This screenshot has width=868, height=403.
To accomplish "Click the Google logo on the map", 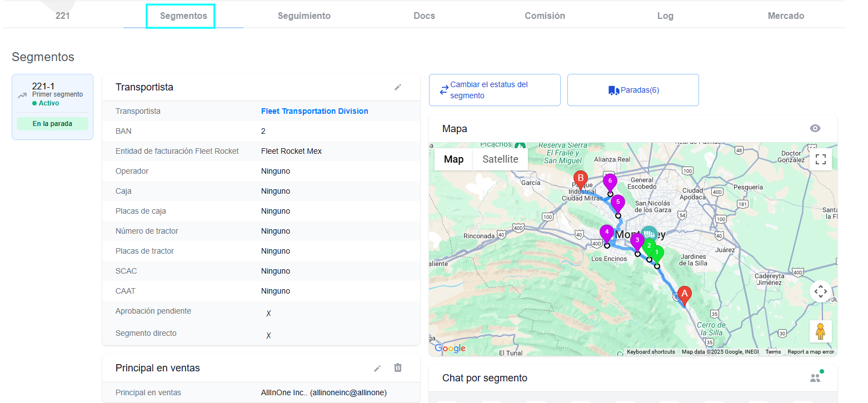I will (450, 348).
